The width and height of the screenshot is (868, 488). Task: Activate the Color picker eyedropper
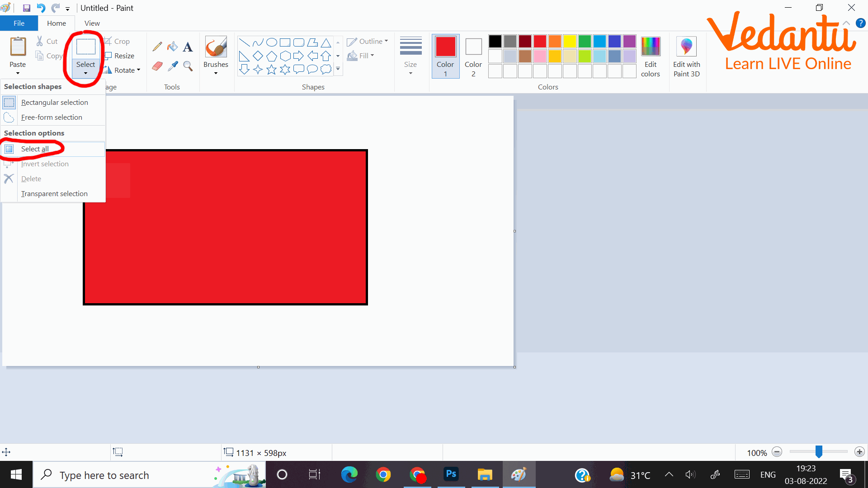coord(172,66)
